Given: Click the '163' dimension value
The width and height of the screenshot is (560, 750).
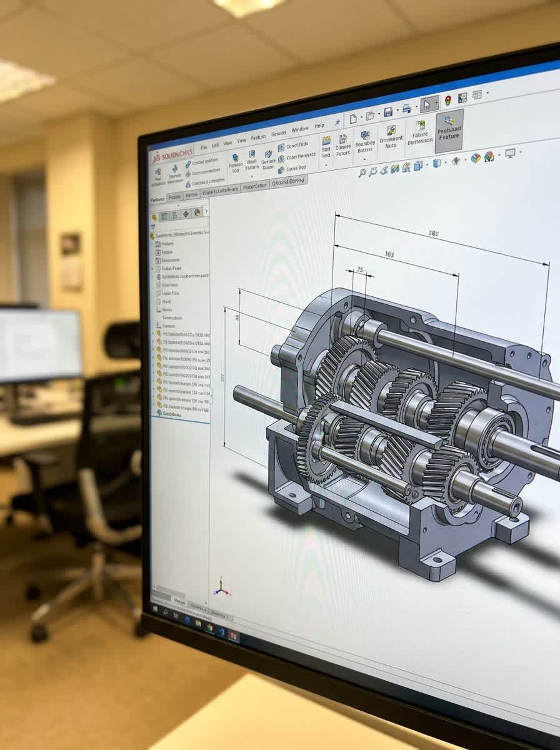Looking at the screenshot, I should (389, 254).
